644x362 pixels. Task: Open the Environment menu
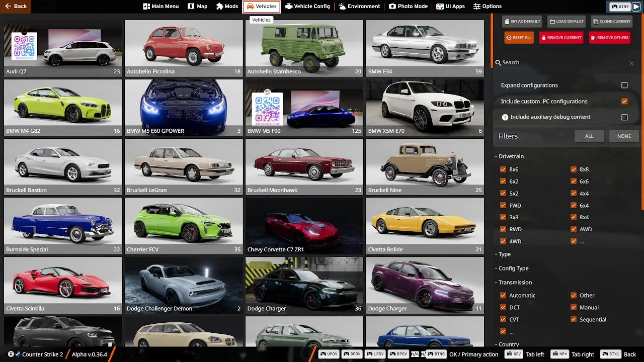tap(359, 7)
